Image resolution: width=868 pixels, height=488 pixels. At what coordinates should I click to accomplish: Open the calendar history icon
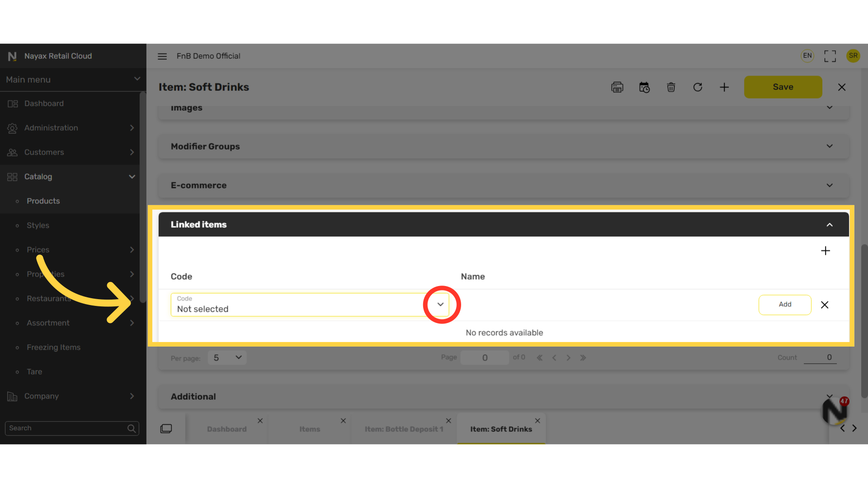pyautogui.click(x=644, y=87)
